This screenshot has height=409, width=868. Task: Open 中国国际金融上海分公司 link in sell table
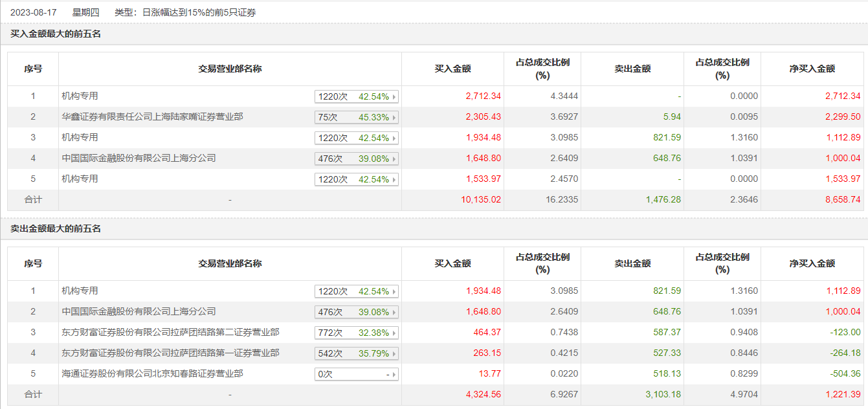[x=139, y=312]
